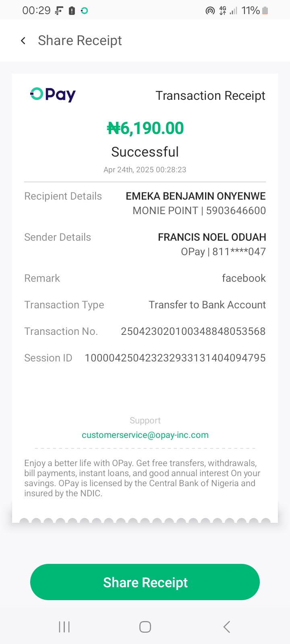Open Android recent apps navigation button

click(64, 627)
